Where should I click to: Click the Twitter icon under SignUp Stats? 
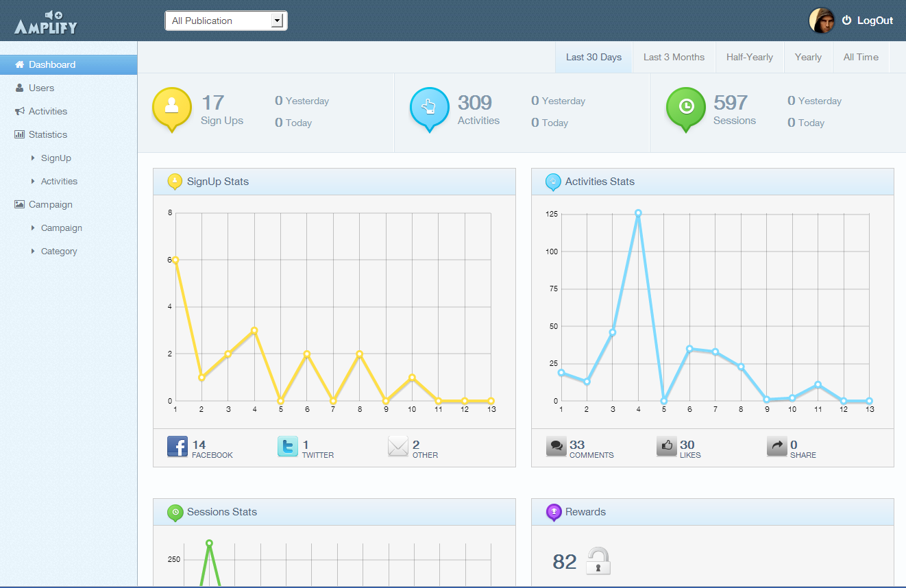[288, 447]
